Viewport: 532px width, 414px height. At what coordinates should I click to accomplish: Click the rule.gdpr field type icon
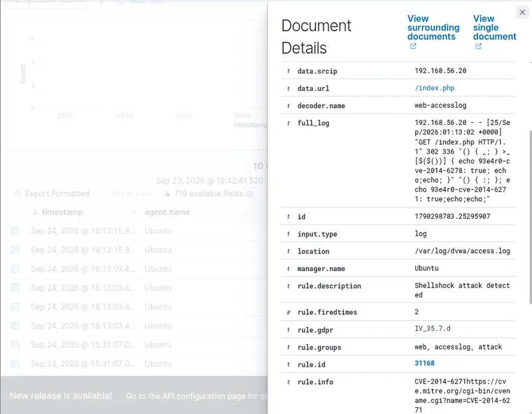289,330
